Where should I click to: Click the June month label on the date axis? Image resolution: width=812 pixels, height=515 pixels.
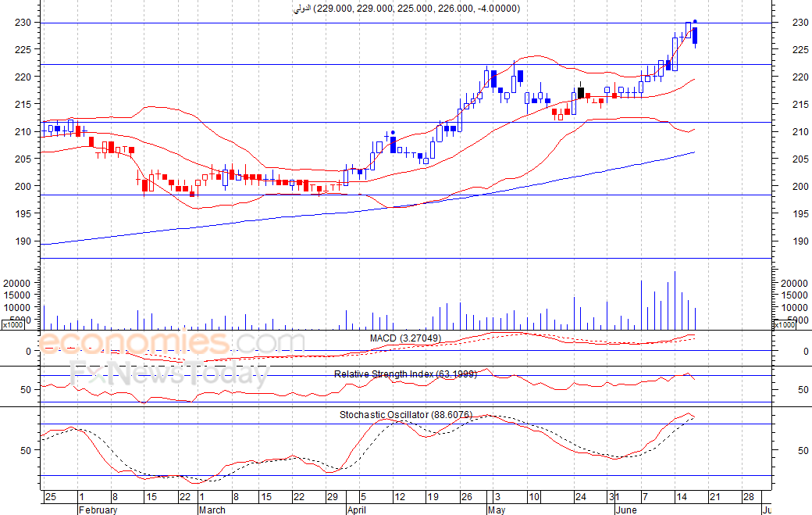click(x=627, y=510)
